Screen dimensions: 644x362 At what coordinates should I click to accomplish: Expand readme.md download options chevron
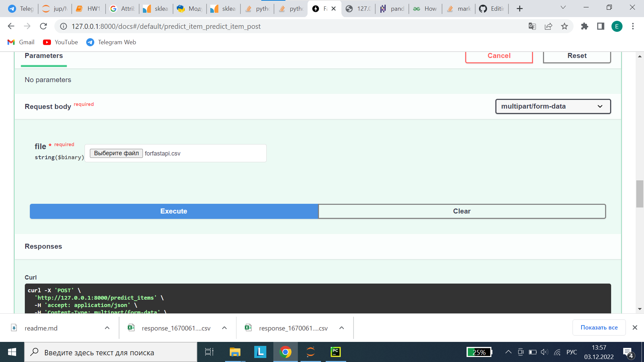pos(107,328)
